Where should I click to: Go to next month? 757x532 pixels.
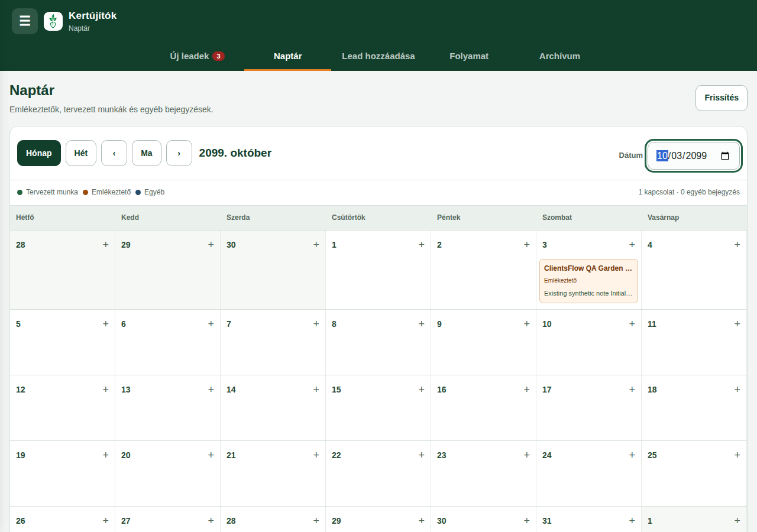pos(179,153)
